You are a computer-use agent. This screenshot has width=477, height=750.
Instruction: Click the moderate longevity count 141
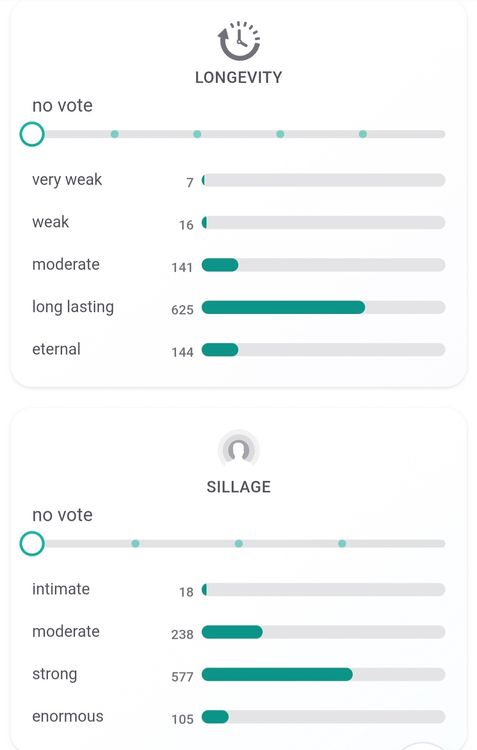click(182, 267)
